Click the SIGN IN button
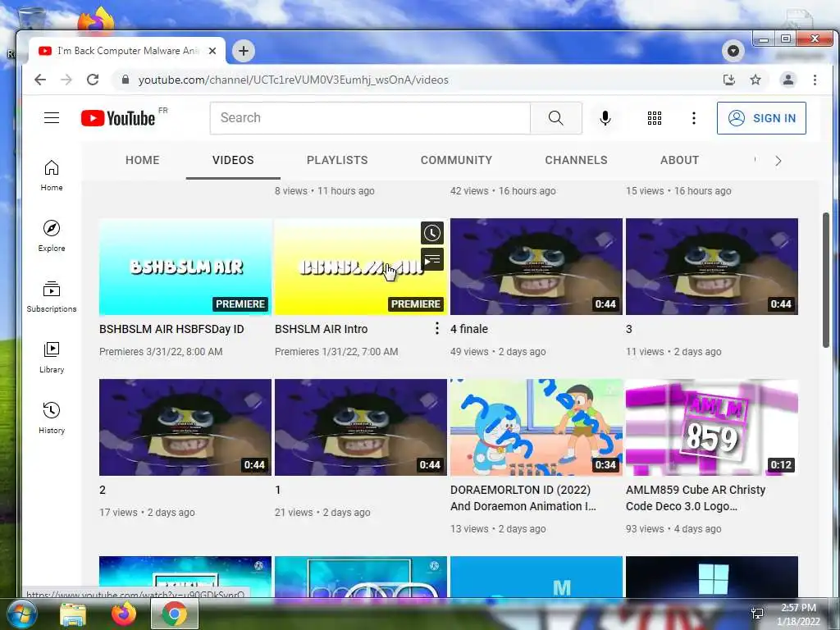This screenshot has height=630, width=840. coord(761,118)
